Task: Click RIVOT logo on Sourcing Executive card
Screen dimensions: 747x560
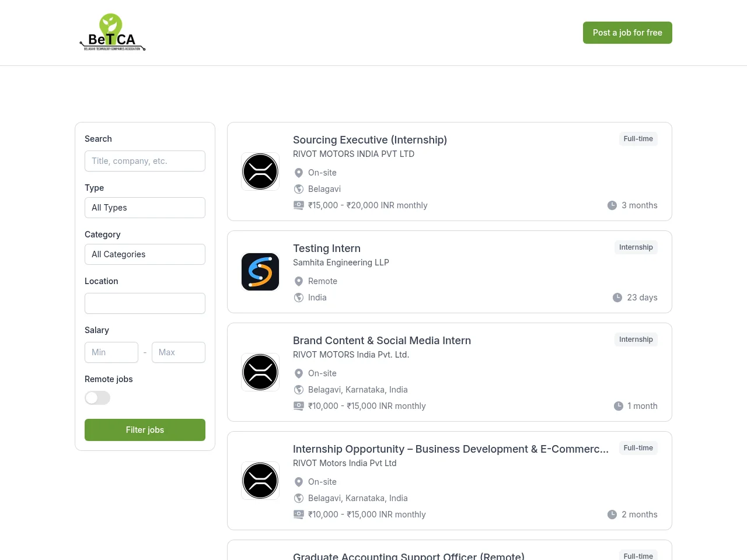Action: (x=260, y=171)
